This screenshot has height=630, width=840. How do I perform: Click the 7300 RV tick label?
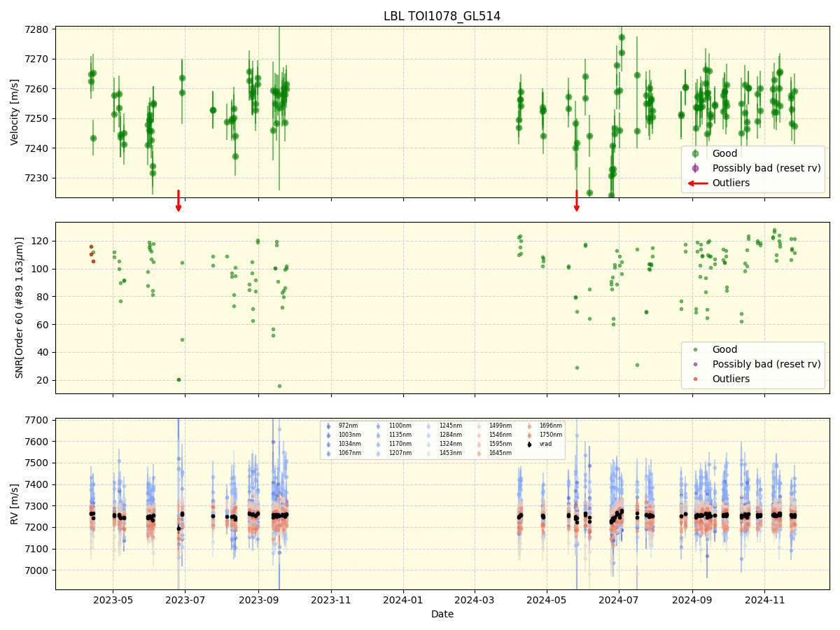pos(38,506)
